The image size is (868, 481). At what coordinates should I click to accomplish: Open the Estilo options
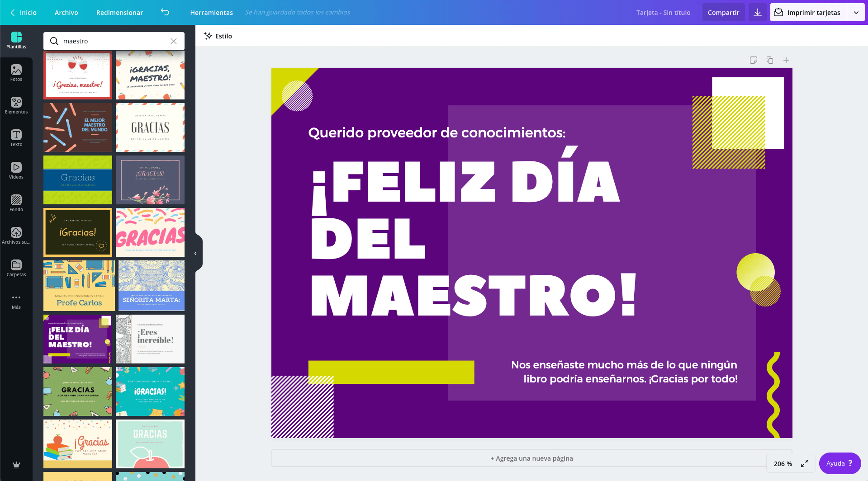pyautogui.click(x=218, y=36)
